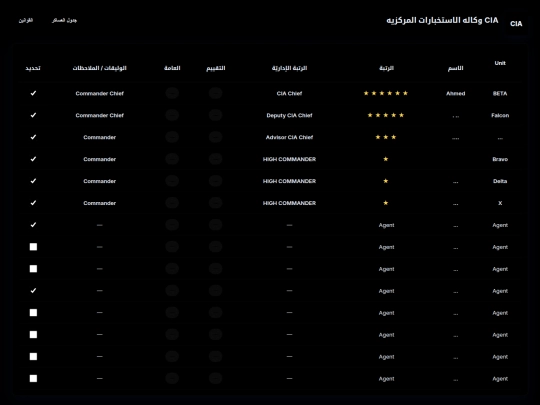
Task: Click HIGH COMMANDER in the X unit row
Action: (289, 203)
